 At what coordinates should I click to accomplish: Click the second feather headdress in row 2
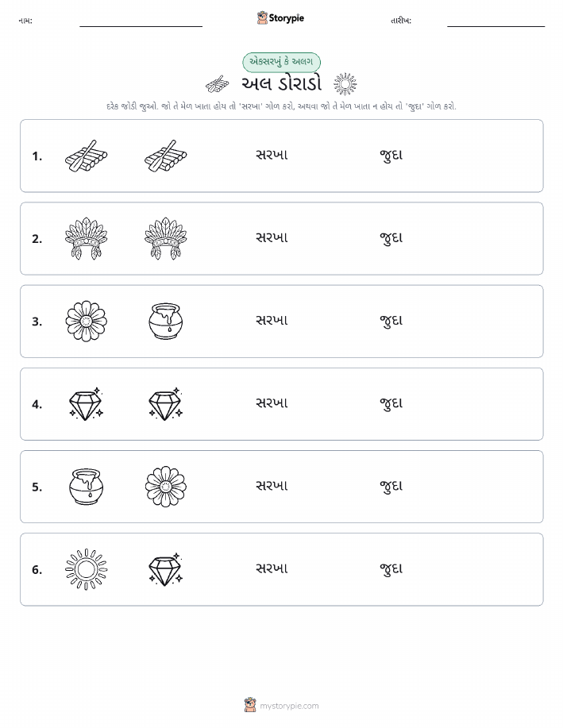(166, 239)
